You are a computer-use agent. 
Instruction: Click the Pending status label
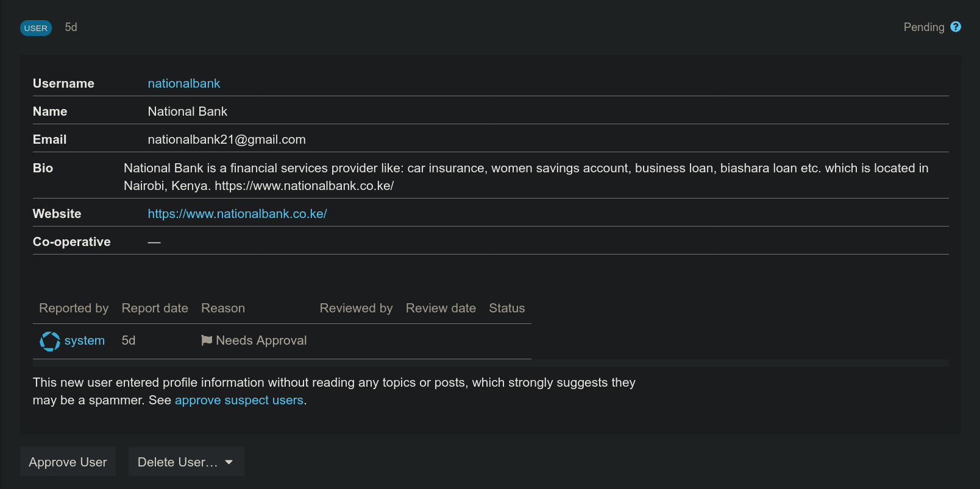coord(923,27)
